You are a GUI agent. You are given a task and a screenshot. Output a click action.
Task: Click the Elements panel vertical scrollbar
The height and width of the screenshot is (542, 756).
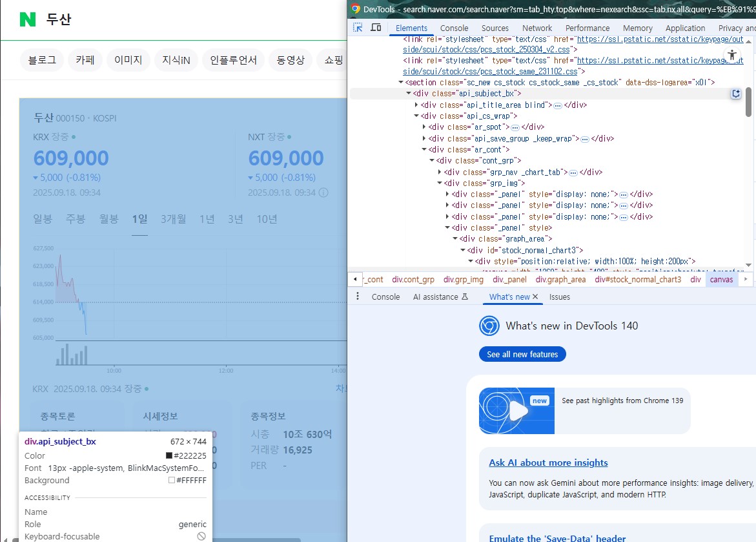[x=748, y=102]
